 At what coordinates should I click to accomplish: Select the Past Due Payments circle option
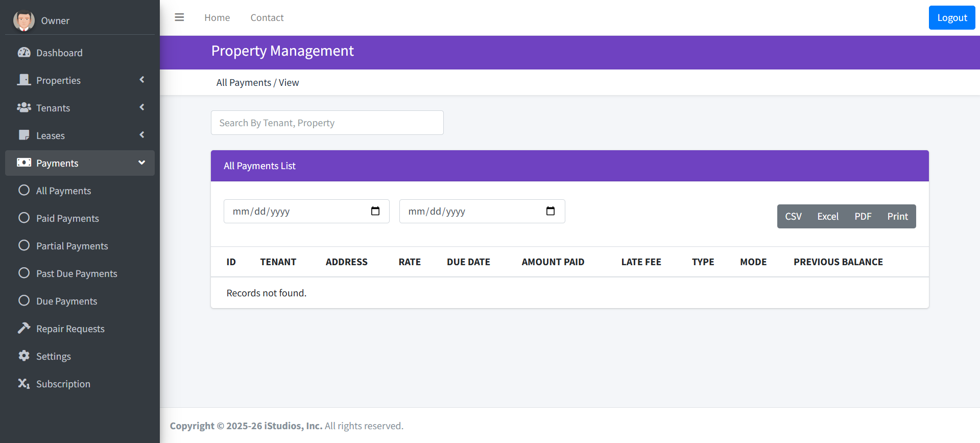pyautogui.click(x=24, y=273)
